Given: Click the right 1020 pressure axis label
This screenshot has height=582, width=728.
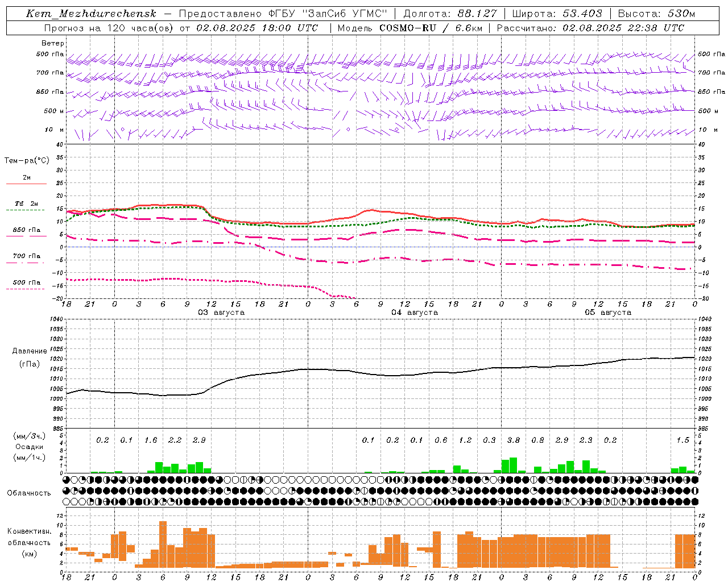Looking at the screenshot, I should pyautogui.click(x=704, y=359).
